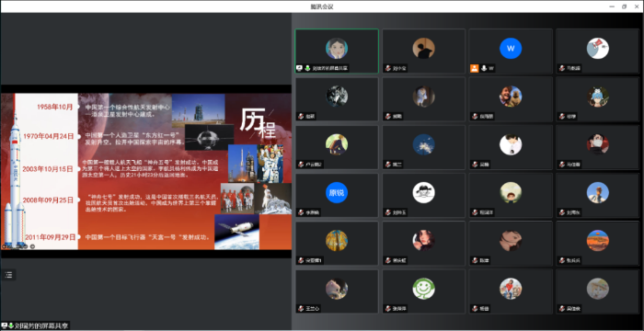The height and width of the screenshot is (331, 644).
Task: Select the white avatar with a red stamp
Action: [598, 49]
